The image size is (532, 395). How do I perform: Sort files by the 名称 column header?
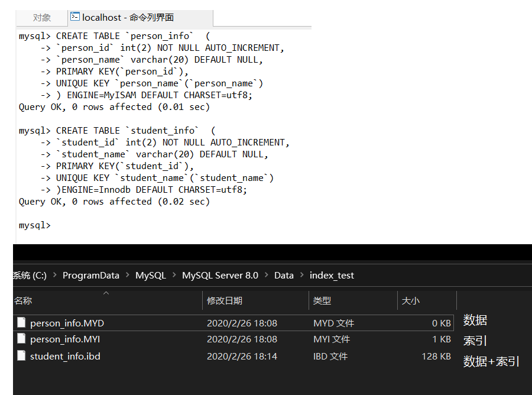tap(24, 301)
